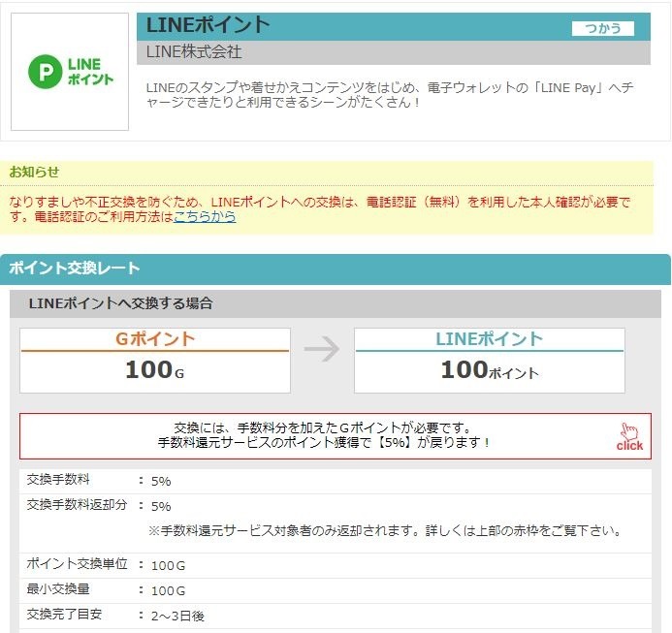Click the 交換完了目安 label
The image size is (672, 633).
pos(64,615)
